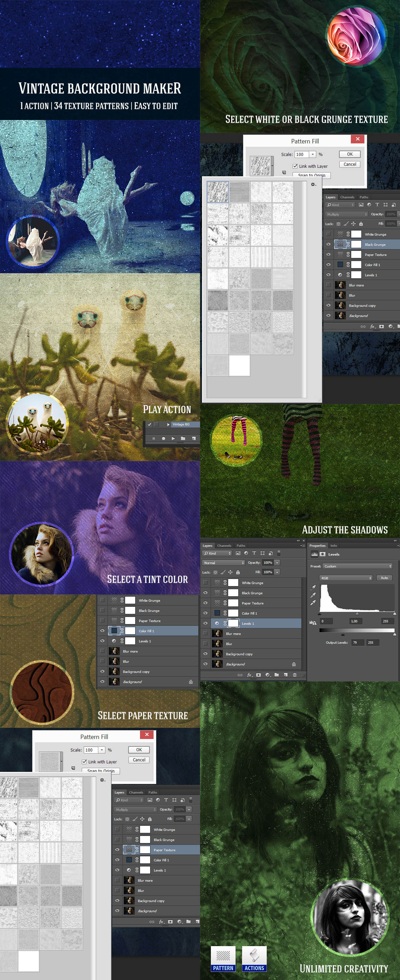Hide the highlighted Black Grunge layer
400x980 pixels.
coord(328,244)
